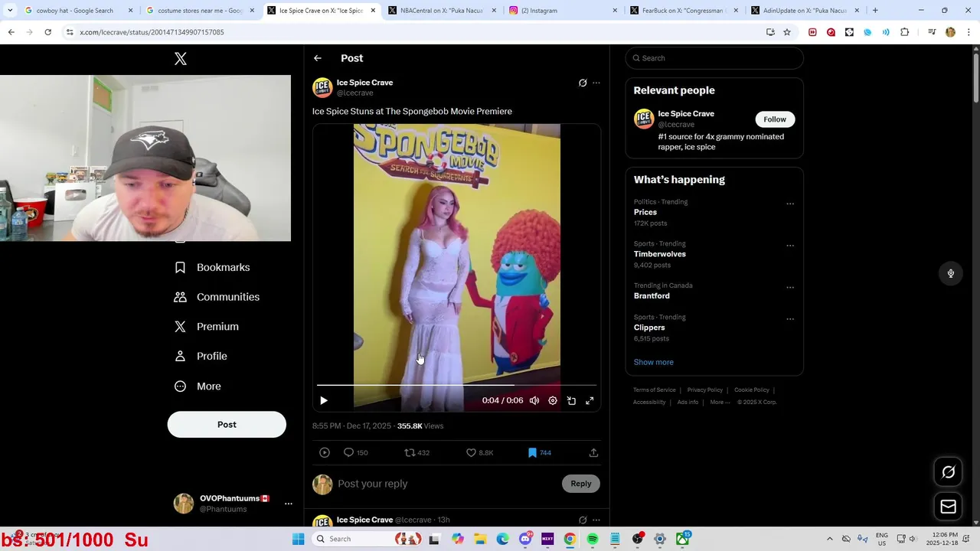This screenshot has height=551, width=980.
Task: Click the Reply button
Action: [x=581, y=484]
